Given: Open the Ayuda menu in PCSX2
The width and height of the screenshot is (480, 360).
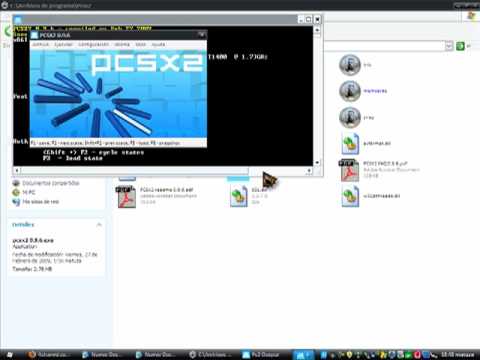Looking at the screenshot, I should pos(158,44).
